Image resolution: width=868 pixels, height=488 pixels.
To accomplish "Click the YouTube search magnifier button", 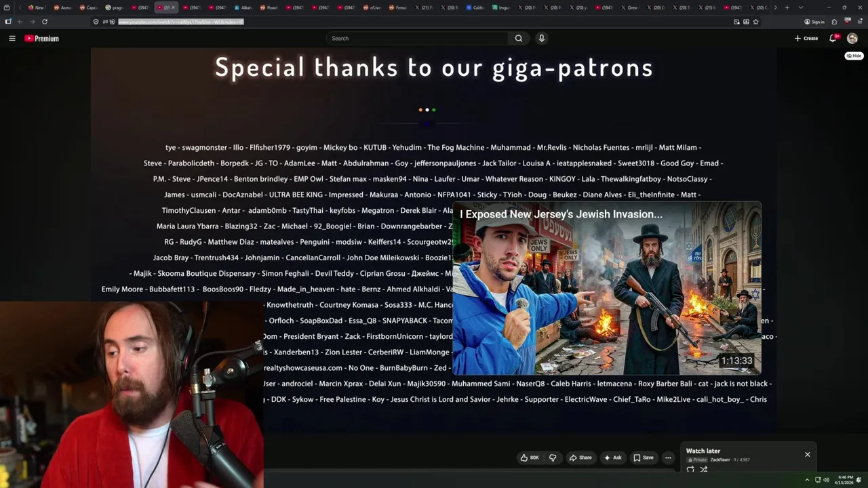I will pyautogui.click(x=519, y=39).
